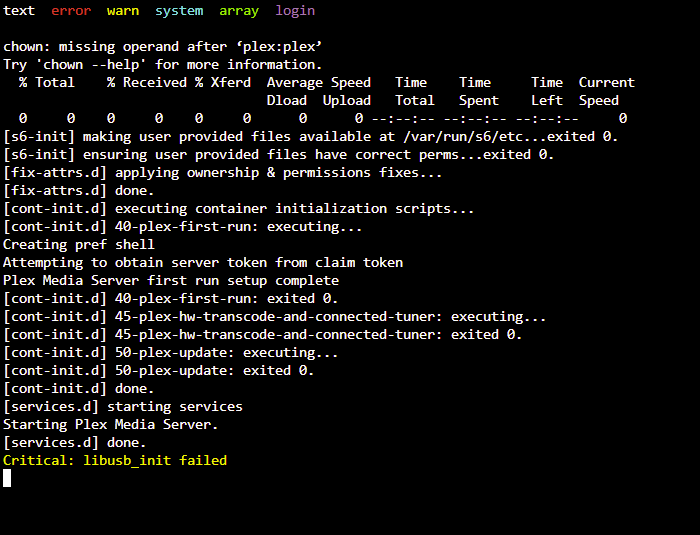
Task: Click '50-plex-update: executing...' log line
Action: click(171, 352)
